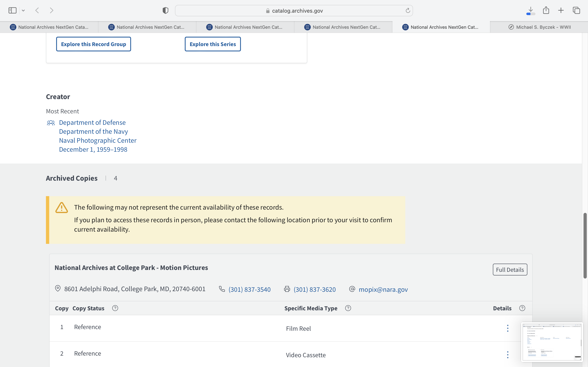Click the Full Details button
588x367 pixels.
(x=510, y=270)
